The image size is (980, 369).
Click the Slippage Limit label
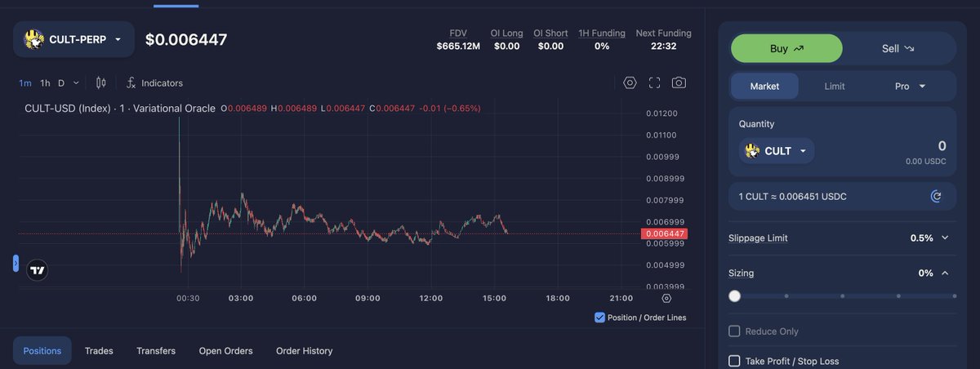click(758, 238)
